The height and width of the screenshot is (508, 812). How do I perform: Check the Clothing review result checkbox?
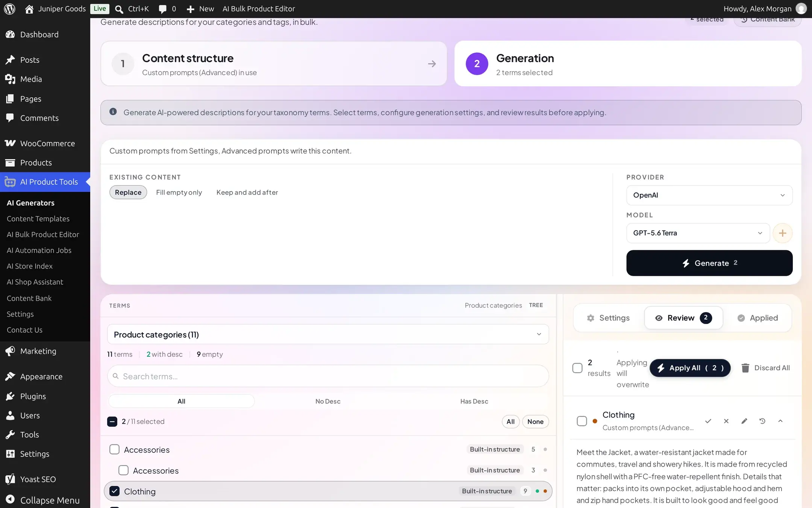click(582, 421)
